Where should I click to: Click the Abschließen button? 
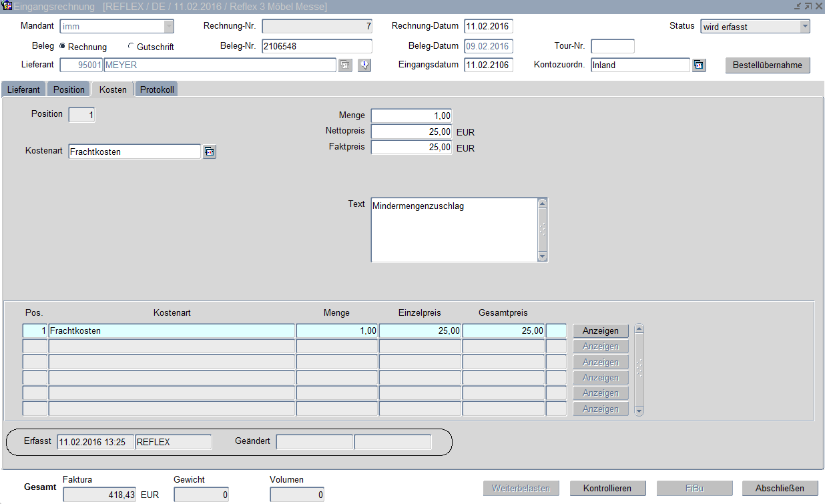(x=780, y=488)
